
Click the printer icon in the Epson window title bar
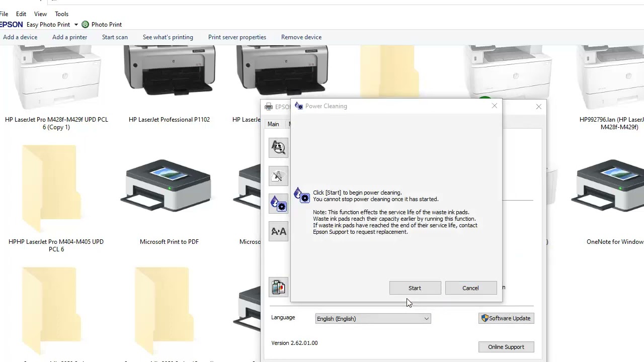[269, 107]
